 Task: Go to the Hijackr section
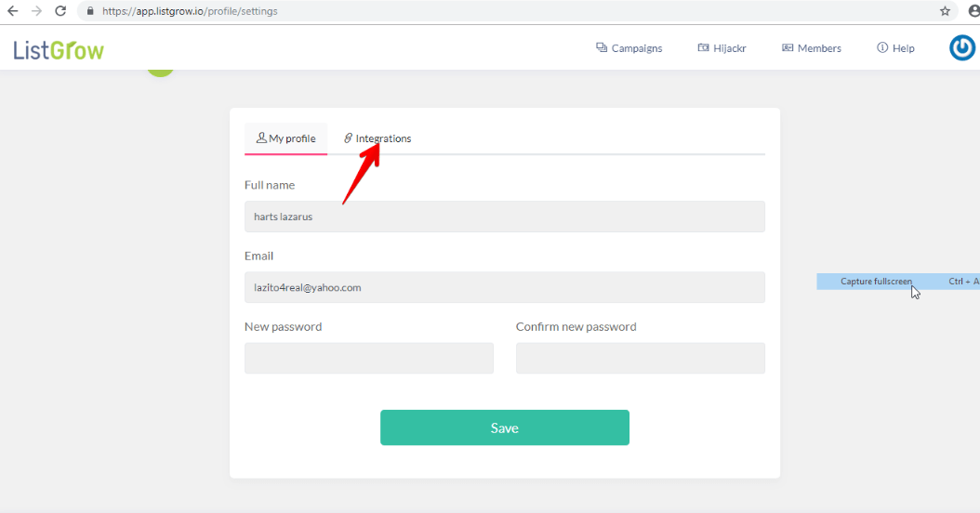pos(722,48)
